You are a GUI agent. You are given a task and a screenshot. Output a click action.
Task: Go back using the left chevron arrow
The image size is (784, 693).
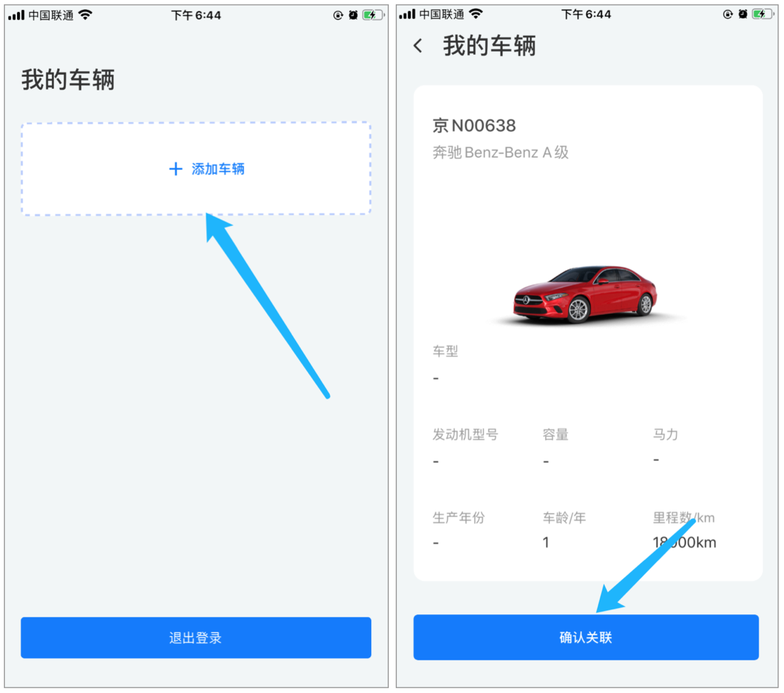coord(418,45)
